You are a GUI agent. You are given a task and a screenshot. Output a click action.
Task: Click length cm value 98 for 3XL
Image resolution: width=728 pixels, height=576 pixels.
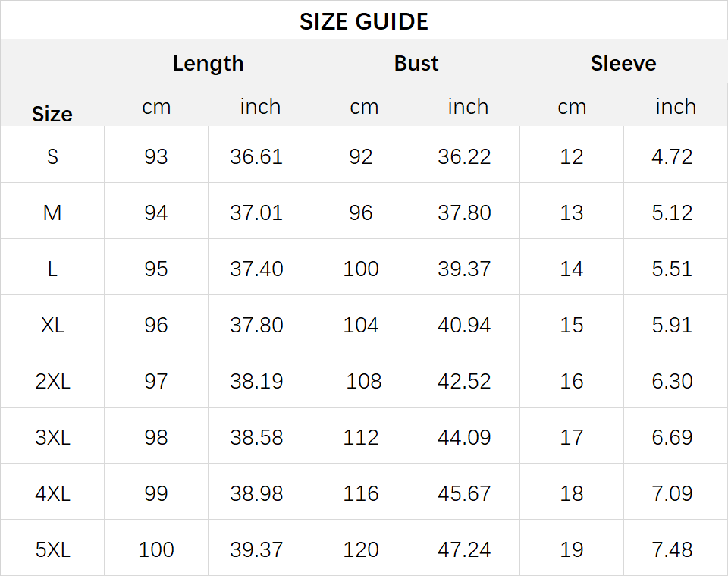click(x=156, y=438)
